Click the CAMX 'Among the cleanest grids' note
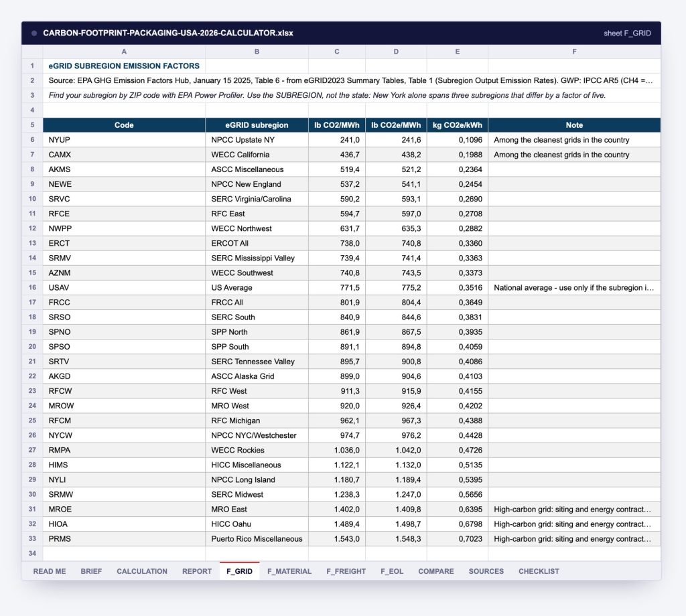686x616 pixels. pos(574,155)
